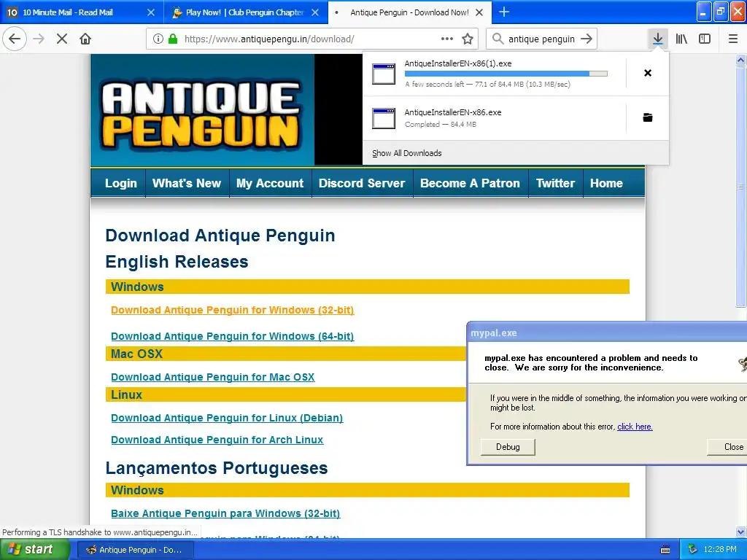
Task: Click the scrollbar down arrow
Action: [x=741, y=532]
